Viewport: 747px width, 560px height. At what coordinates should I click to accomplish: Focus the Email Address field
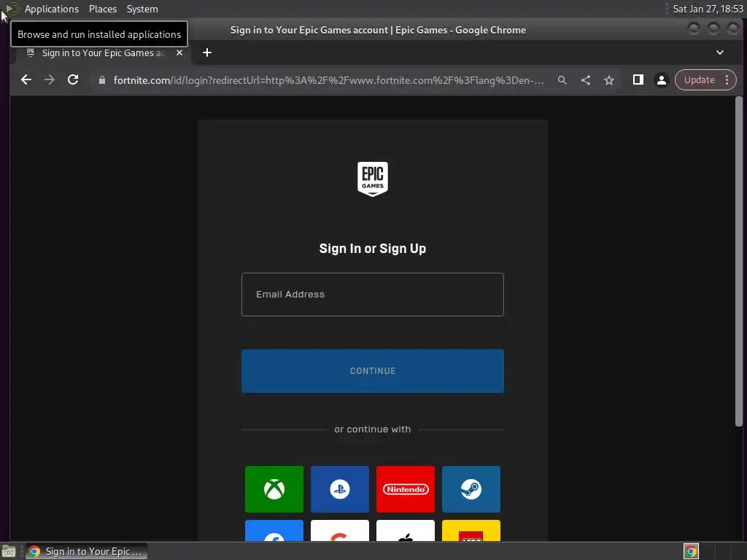click(x=373, y=295)
